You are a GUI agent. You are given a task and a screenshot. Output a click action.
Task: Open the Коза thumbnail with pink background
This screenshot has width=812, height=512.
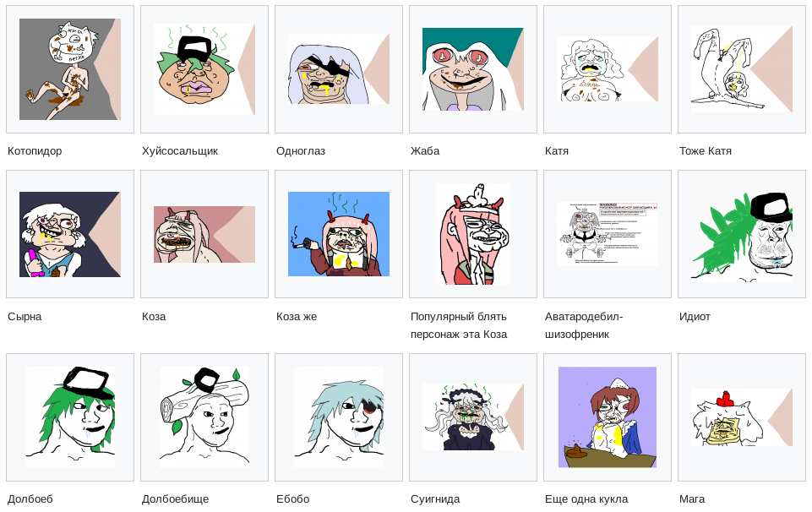204,235
